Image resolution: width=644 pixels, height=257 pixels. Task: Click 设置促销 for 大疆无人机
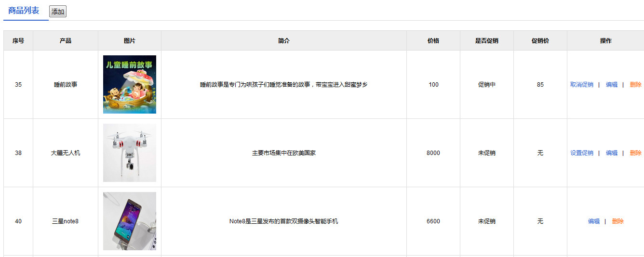coord(582,153)
